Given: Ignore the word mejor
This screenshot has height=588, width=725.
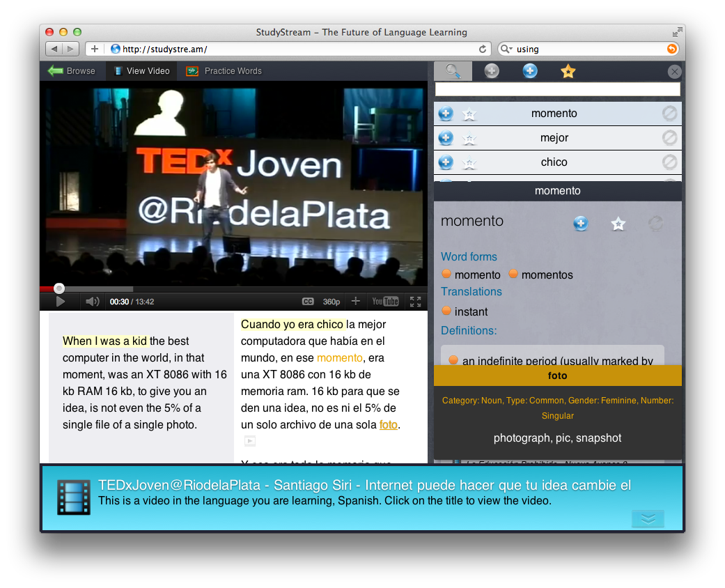Looking at the screenshot, I should pyautogui.click(x=669, y=138).
